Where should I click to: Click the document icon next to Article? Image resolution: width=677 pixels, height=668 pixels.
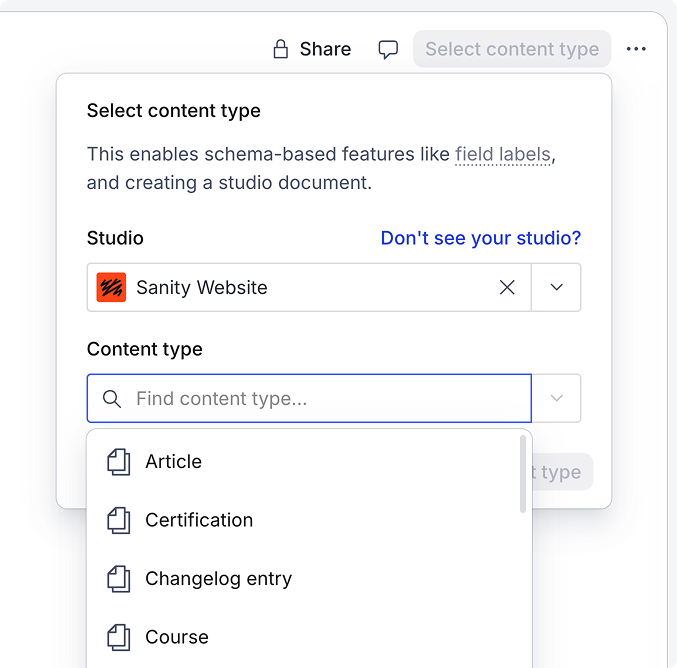tap(118, 462)
